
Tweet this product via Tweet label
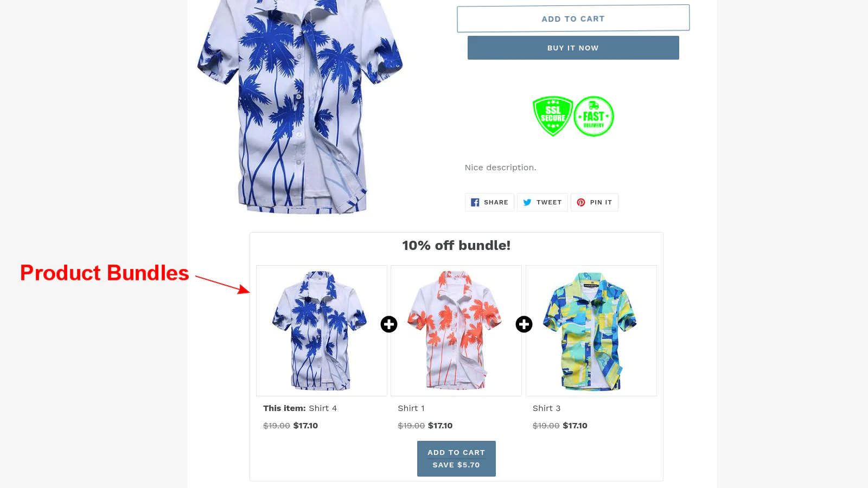point(549,202)
